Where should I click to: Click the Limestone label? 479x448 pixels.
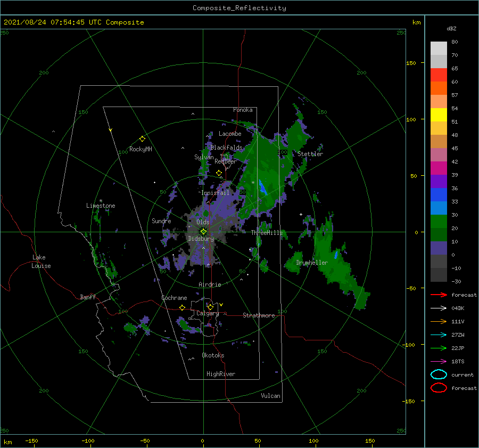click(101, 206)
